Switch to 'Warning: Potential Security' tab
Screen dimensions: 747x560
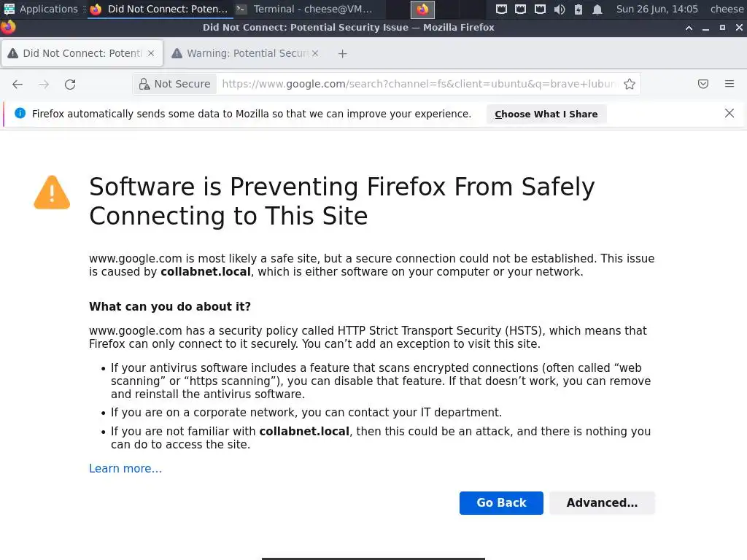pos(247,53)
